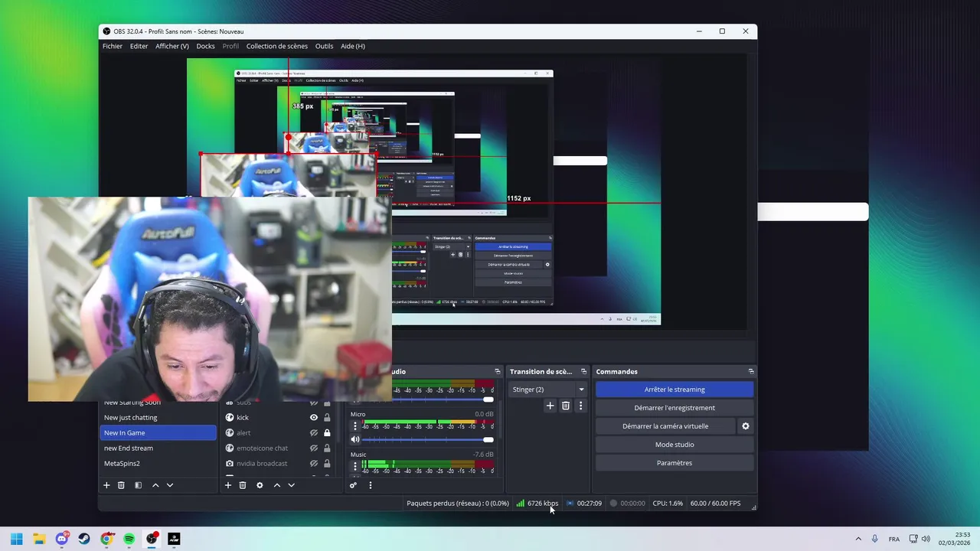Open Paramètres settings button

click(x=675, y=463)
